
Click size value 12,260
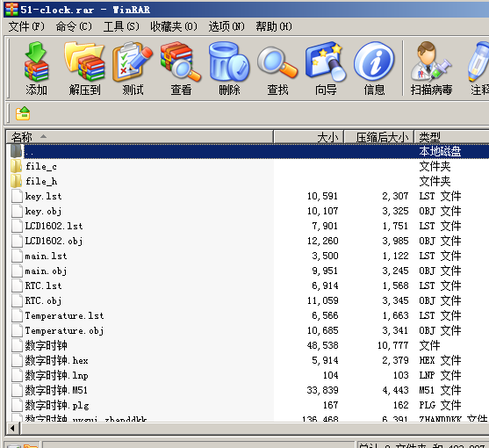322,241
